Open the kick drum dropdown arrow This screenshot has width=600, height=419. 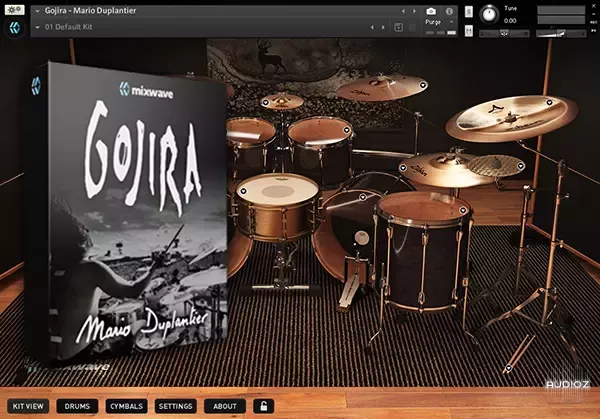pos(363,197)
